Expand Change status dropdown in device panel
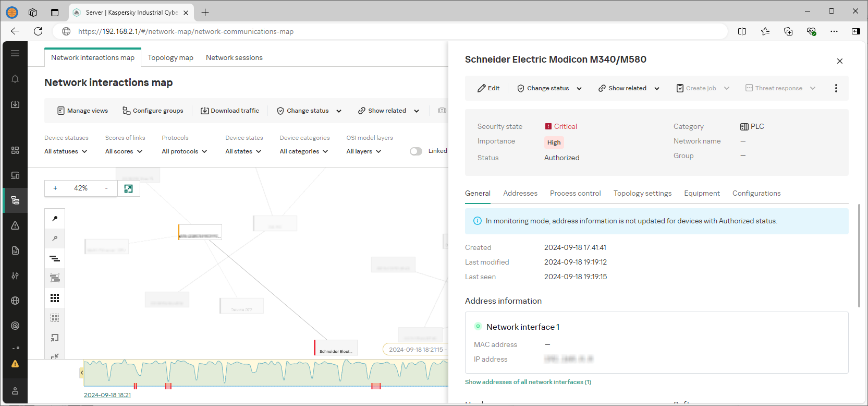Image resolution: width=868 pixels, height=406 pixels. coord(549,88)
